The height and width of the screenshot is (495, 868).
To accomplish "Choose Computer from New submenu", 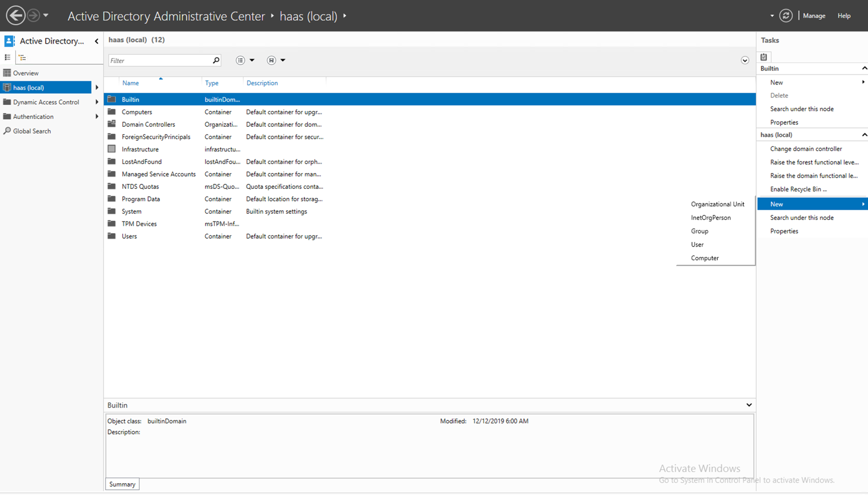I will point(704,258).
